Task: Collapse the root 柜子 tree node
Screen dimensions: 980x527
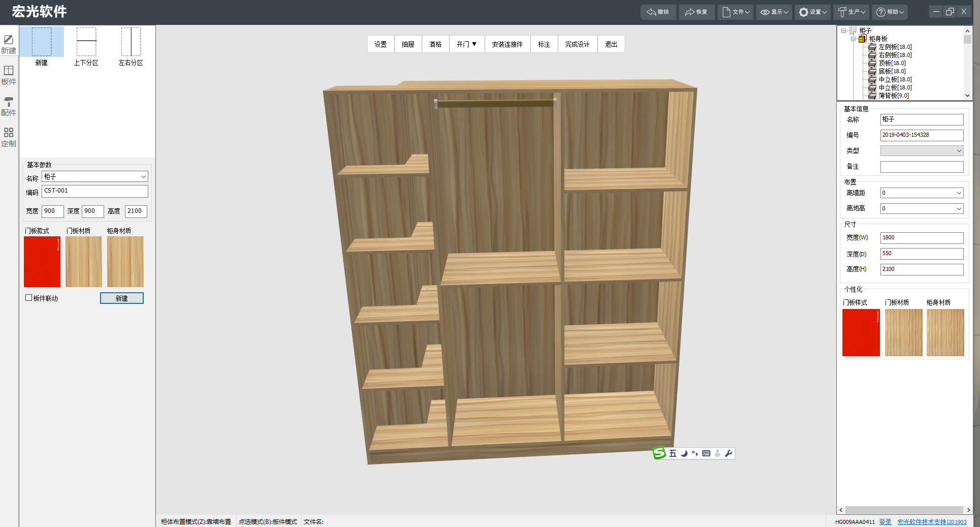Action: (844, 31)
